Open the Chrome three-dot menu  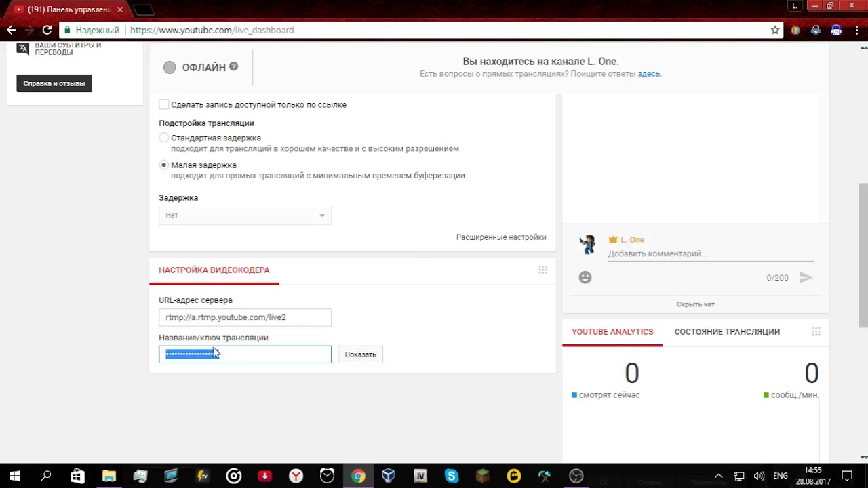(856, 30)
